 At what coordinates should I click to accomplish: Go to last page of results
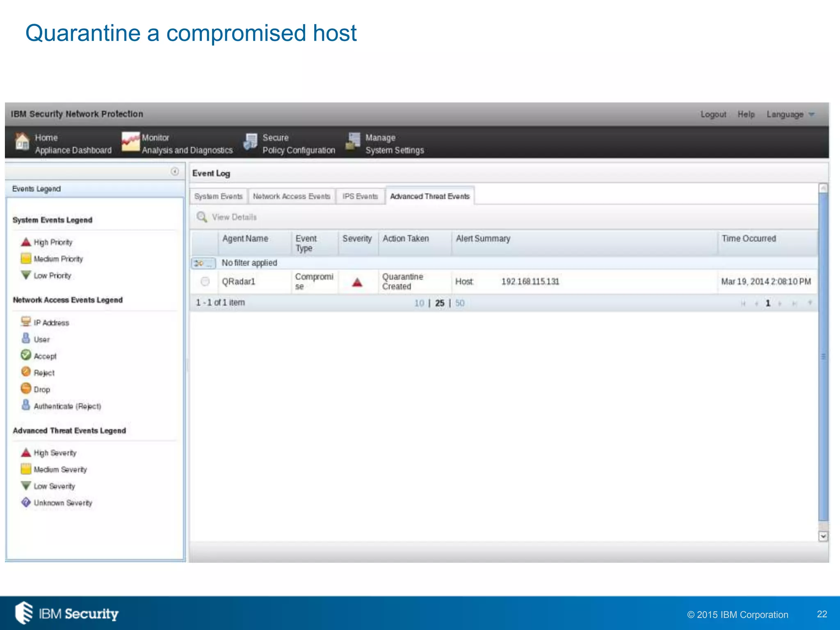(794, 304)
